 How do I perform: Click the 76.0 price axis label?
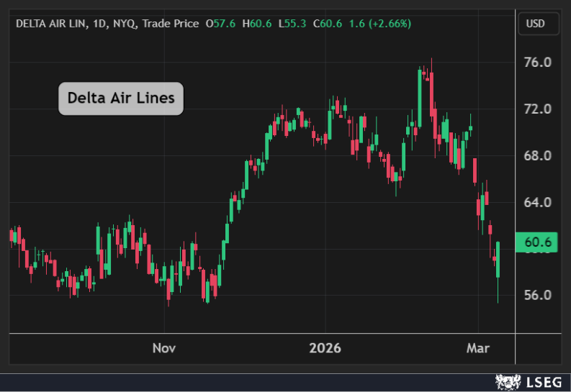click(537, 63)
